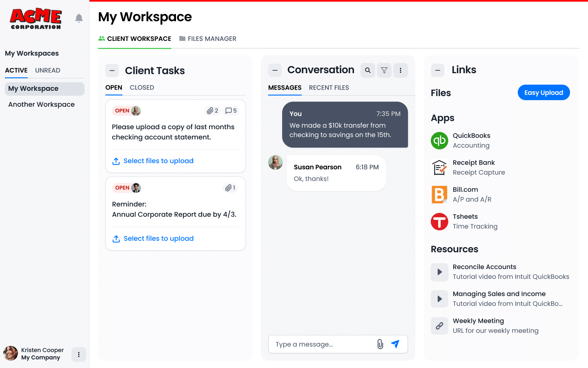Image resolution: width=588 pixels, height=368 pixels.
Task: Click the Easy Upload button
Action: point(543,92)
